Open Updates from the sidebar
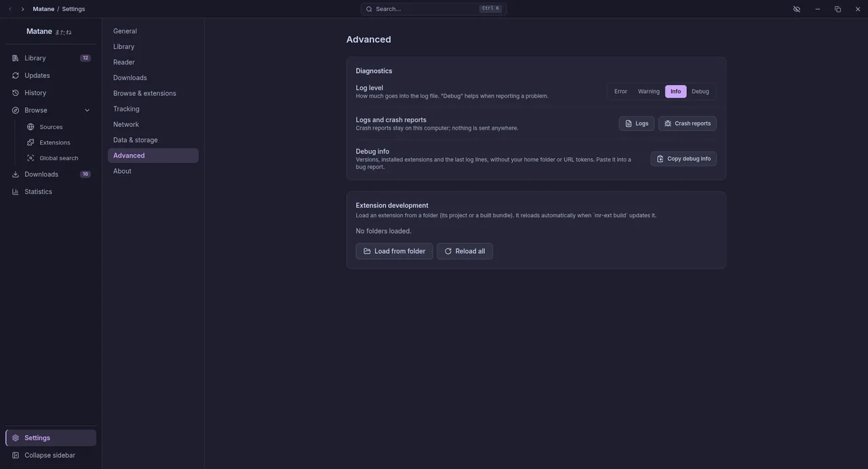Image resolution: width=868 pixels, height=469 pixels. click(51, 75)
